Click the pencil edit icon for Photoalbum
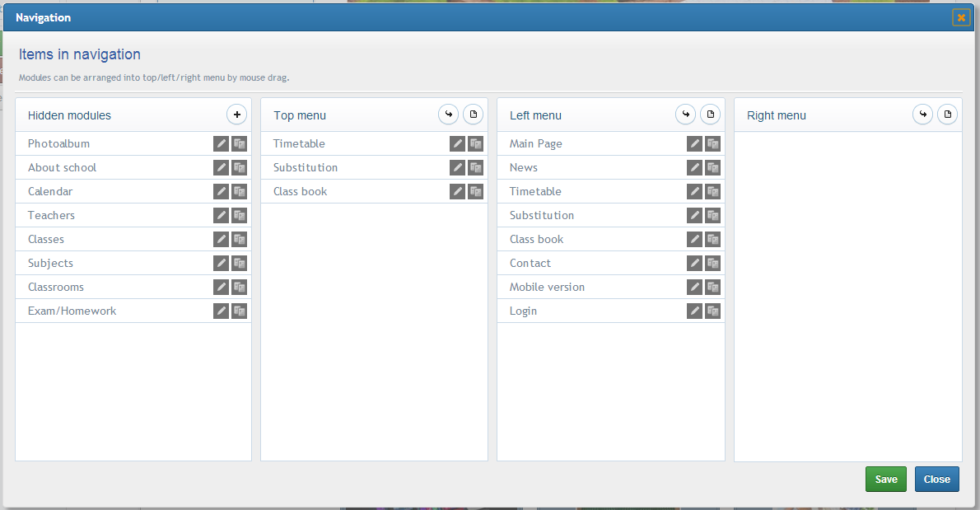The width and height of the screenshot is (980, 510). click(221, 143)
